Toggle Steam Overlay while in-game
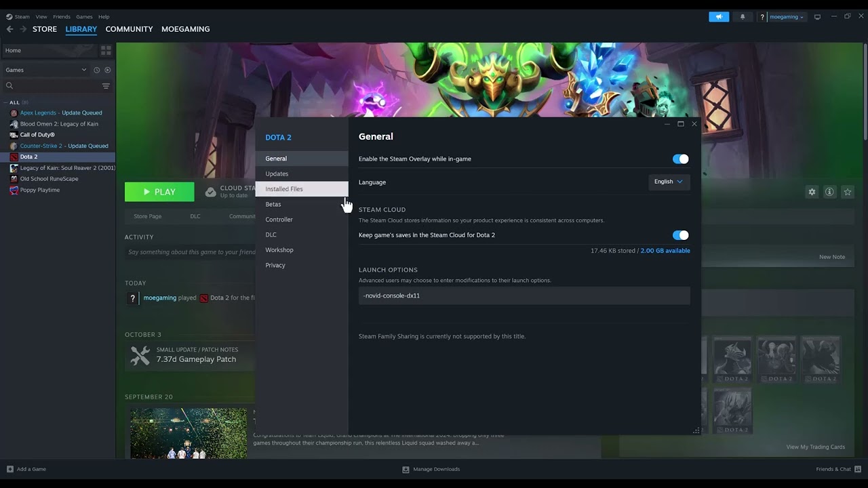The width and height of the screenshot is (868, 488). pyautogui.click(x=680, y=159)
